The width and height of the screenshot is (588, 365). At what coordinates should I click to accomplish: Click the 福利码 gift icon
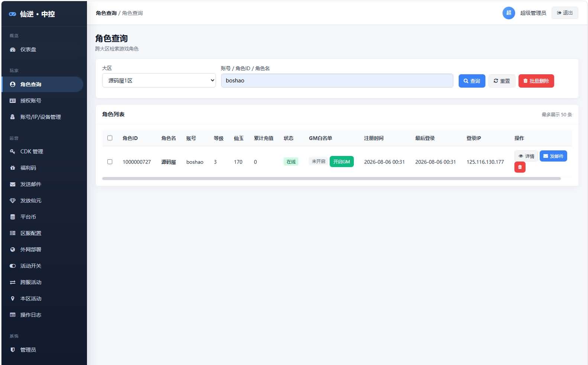pos(13,168)
